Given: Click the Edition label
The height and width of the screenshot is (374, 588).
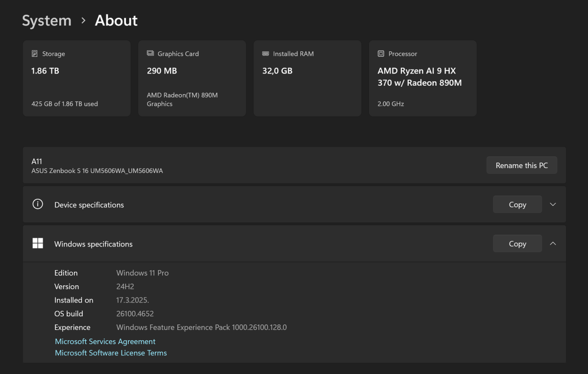Looking at the screenshot, I should [x=66, y=273].
